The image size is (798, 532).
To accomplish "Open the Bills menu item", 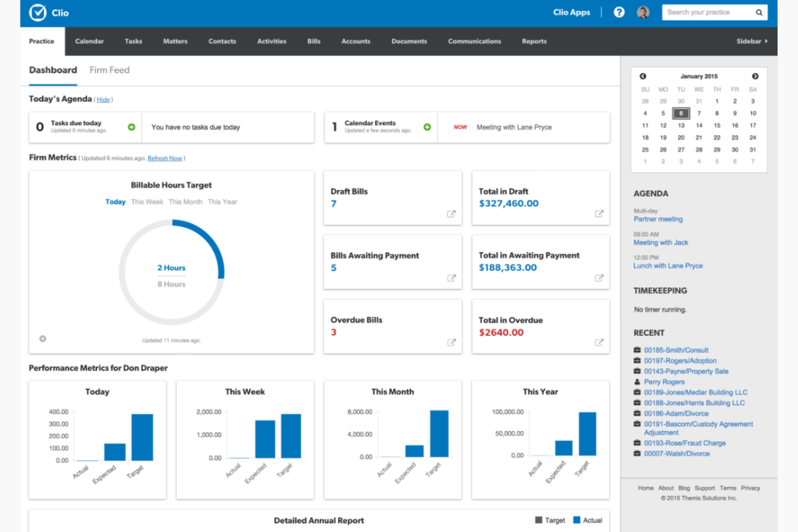I will [x=314, y=41].
